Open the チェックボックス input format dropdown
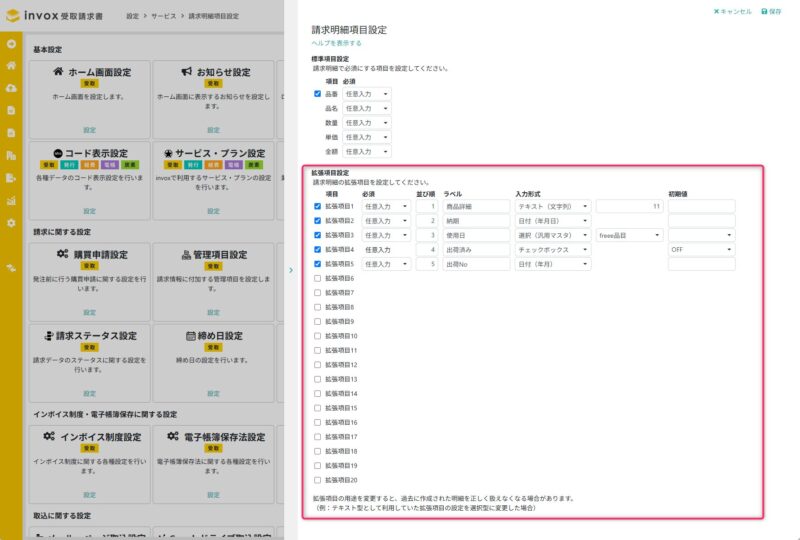Screen dimensions: 800x540 coord(553,250)
